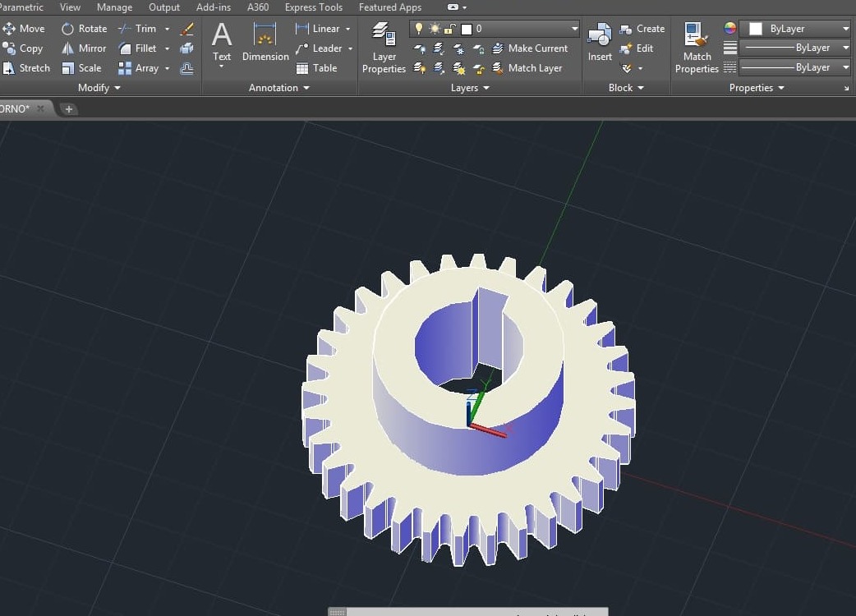Toggle layer 0 freeze sun icon
The width and height of the screenshot is (856, 616).
click(x=435, y=29)
